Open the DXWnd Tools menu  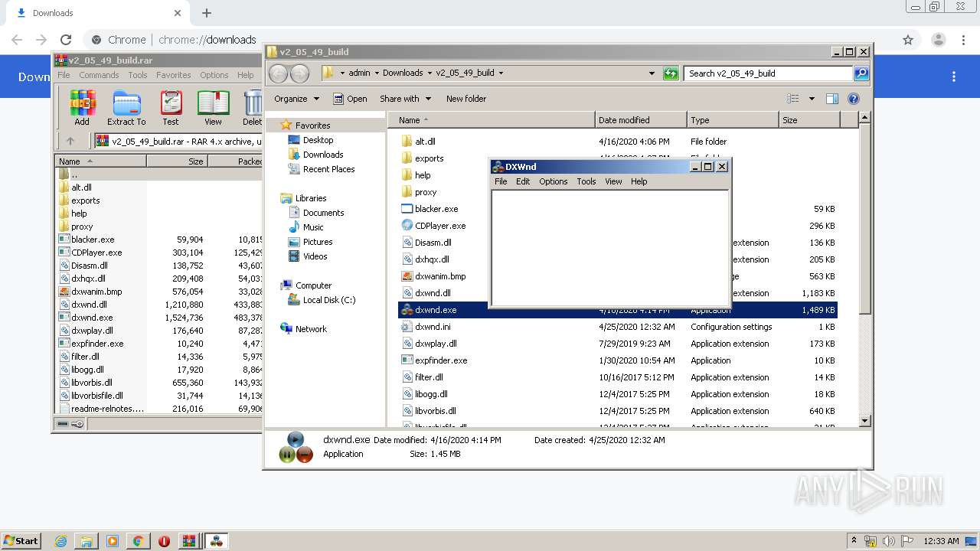(x=586, y=181)
